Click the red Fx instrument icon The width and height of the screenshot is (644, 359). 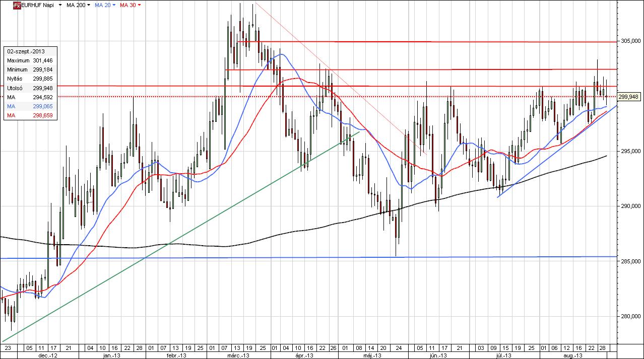(17, 5)
